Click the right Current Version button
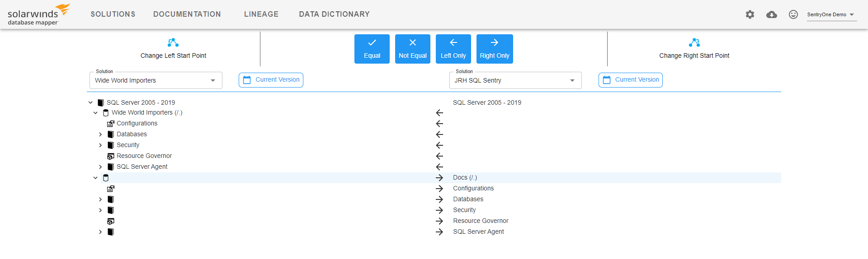 point(631,80)
